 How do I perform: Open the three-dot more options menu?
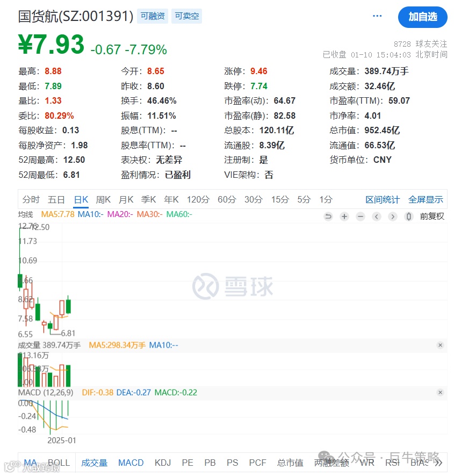[x=377, y=16]
